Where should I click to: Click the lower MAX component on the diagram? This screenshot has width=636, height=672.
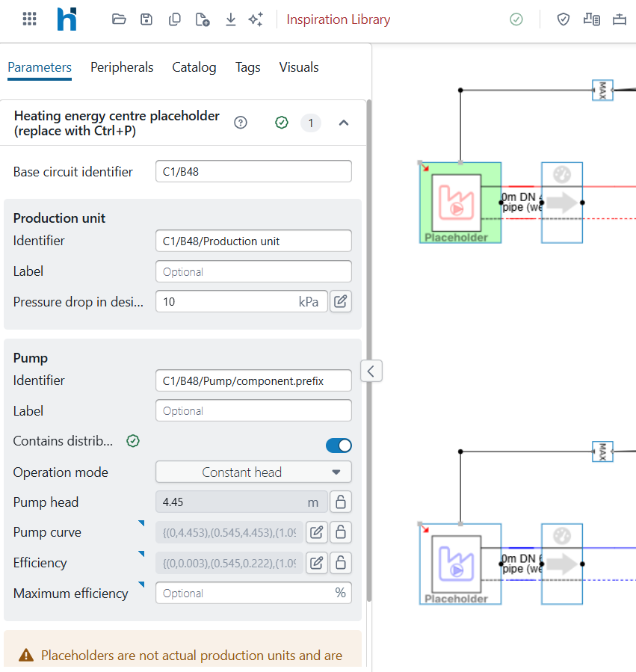click(602, 451)
